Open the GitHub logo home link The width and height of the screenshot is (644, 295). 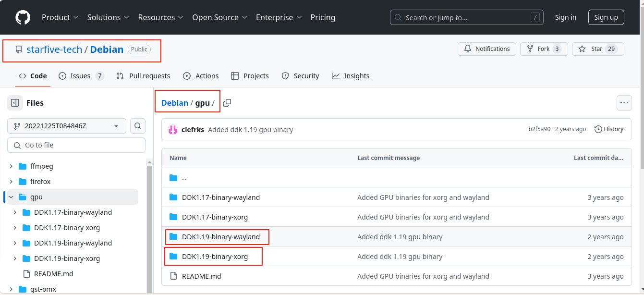(x=23, y=17)
